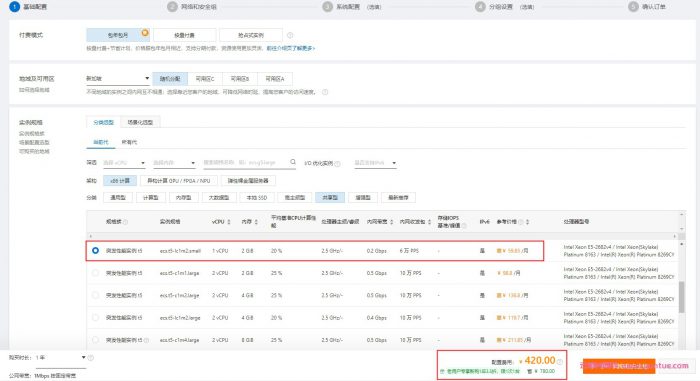The height and width of the screenshot is (381, 700).
Task: Select radio for ecs.t5-lc1m2.large row
Action: tap(95, 318)
